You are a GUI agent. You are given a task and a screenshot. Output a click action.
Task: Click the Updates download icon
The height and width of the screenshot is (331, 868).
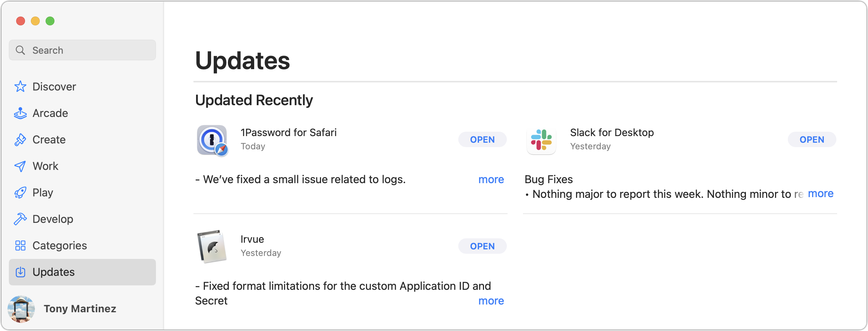coord(20,272)
